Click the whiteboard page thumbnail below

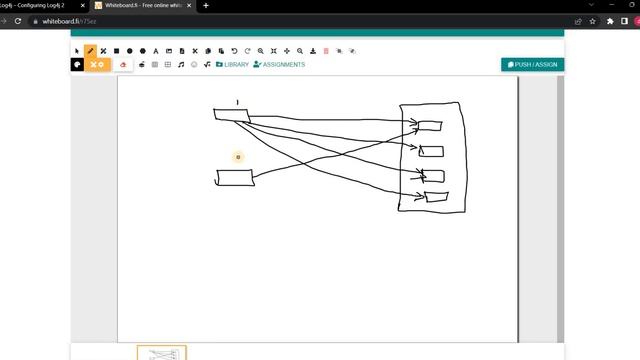click(x=162, y=353)
